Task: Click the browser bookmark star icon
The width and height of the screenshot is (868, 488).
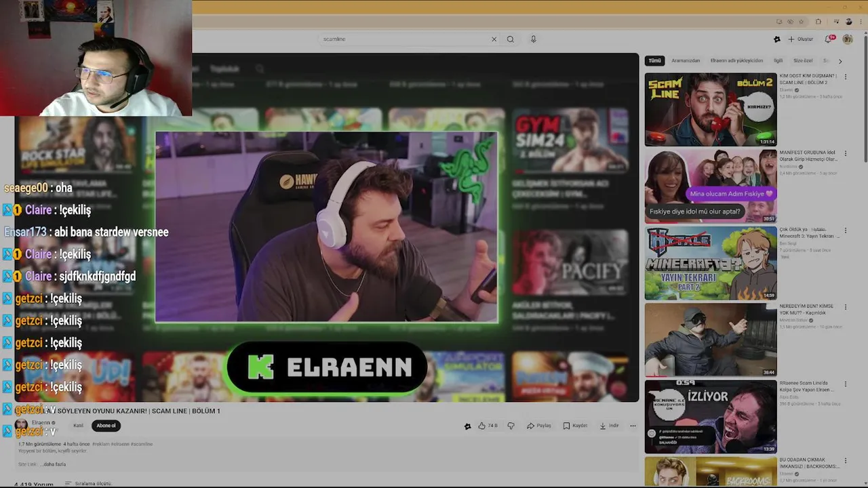Action: click(801, 22)
